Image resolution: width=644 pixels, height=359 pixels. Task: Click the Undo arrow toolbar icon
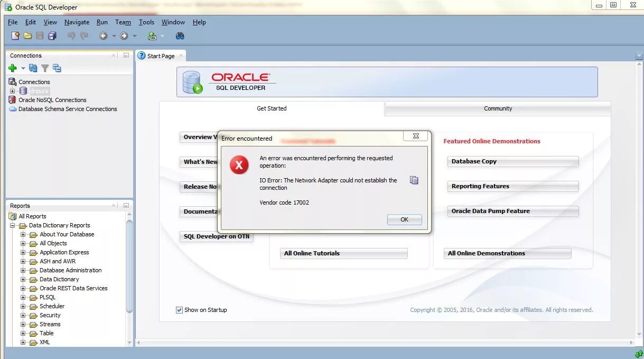[71, 36]
